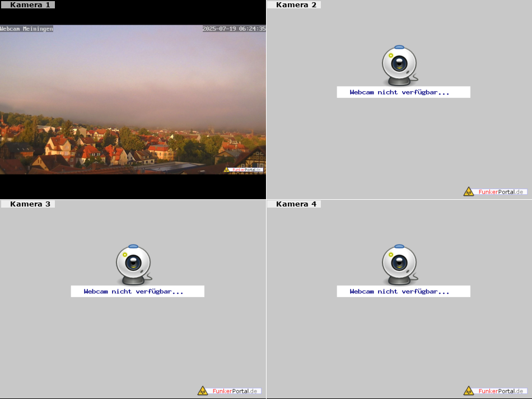Click the Kamera 2 label
Screen dimensions: 532x399
pyautogui.click(x=294, y=4)
